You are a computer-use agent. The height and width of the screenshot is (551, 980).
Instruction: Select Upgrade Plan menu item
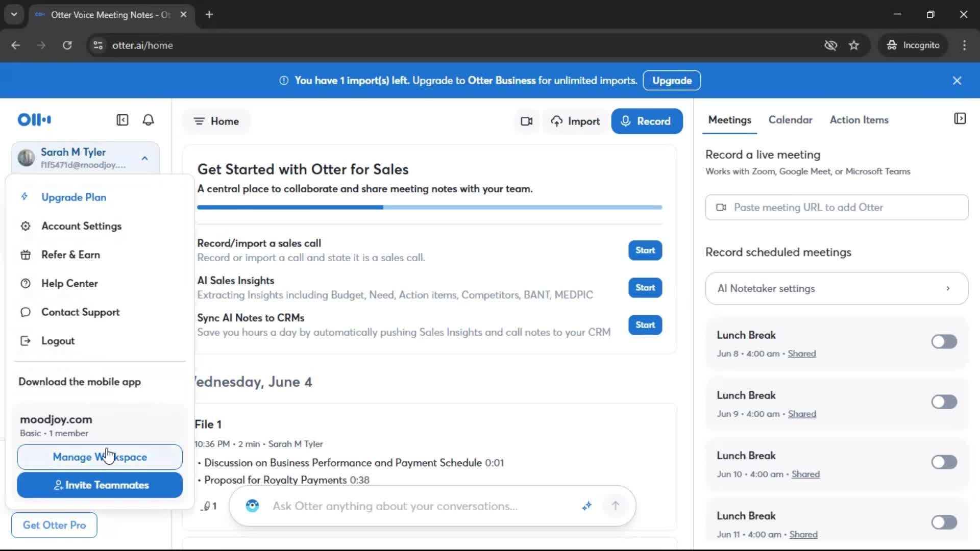[74, 197]
